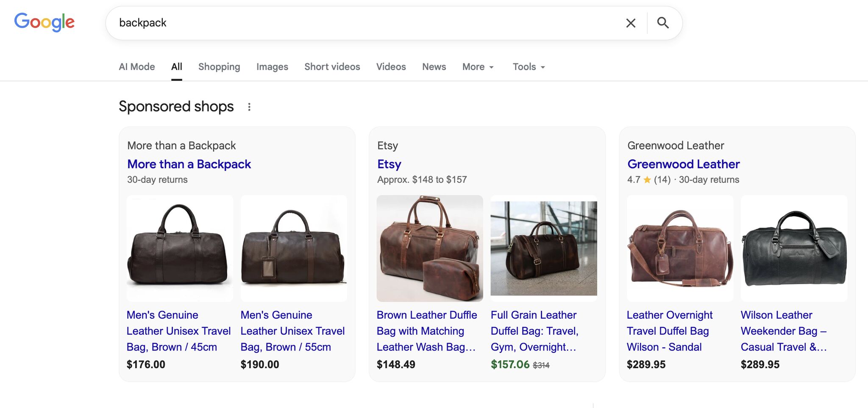Image resolution: width=868 pixels, height=408 pixels.
Task: View the black Wilson Leather Weekender image
Action: point(794,248)
